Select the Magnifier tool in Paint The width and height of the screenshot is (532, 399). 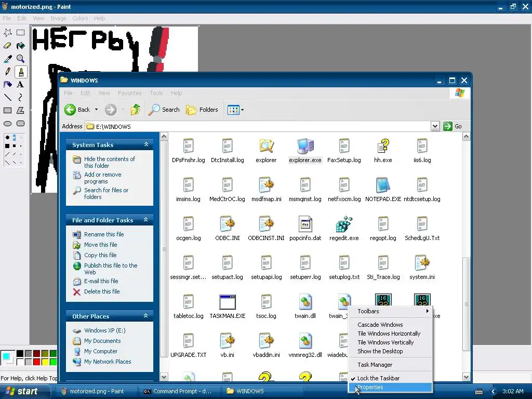(x=21, y=59)
